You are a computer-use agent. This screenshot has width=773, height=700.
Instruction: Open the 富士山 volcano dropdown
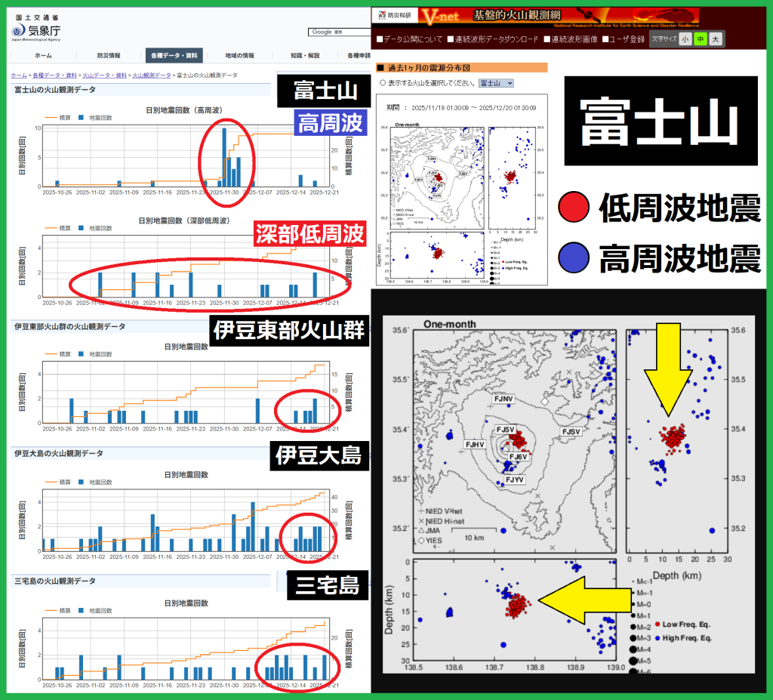pos(497,82)
